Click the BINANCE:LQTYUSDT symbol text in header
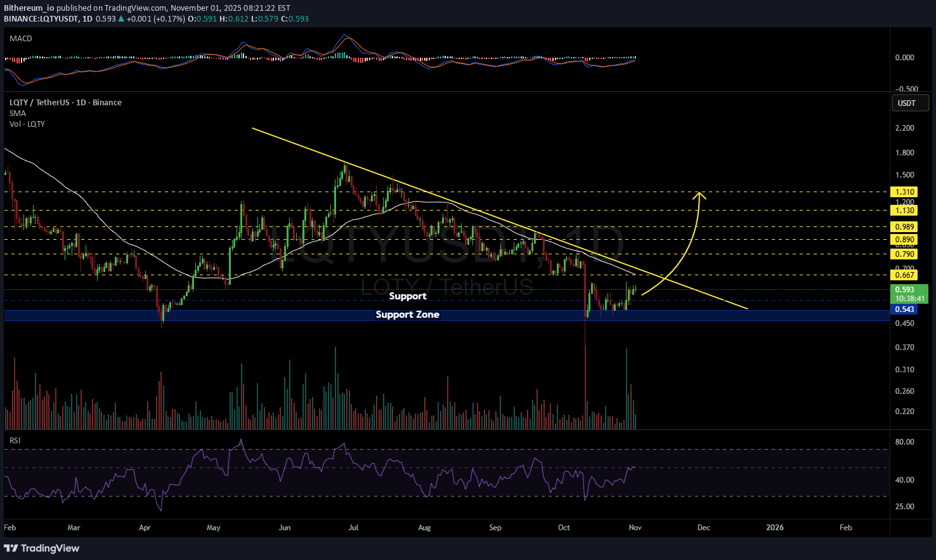936x560 pixels. pos(41,19)
